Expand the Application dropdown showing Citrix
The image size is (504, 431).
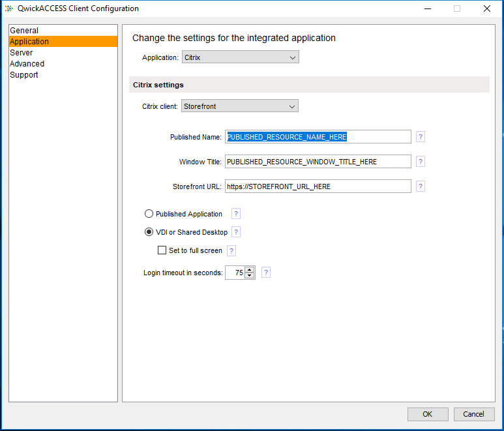[241, 57]
